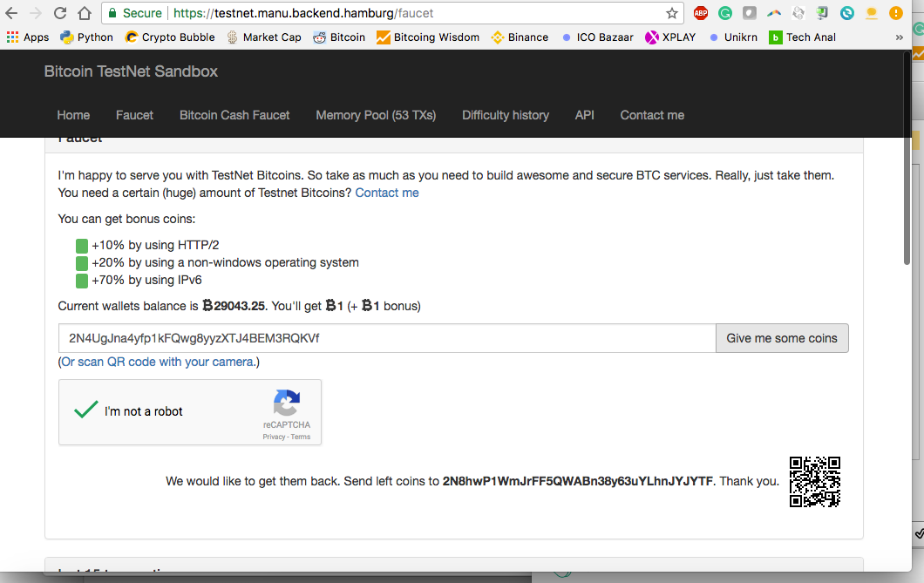
Task: Go to the Home nav item
Action: [x=74, y=115]
